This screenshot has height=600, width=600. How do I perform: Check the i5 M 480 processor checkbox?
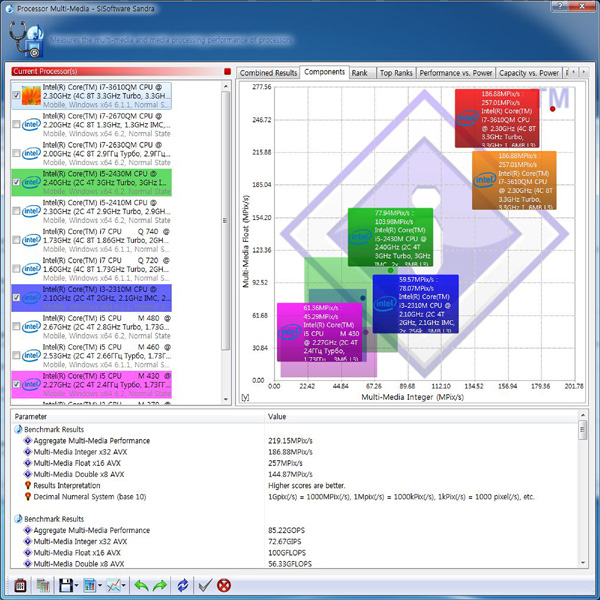[x=16, y=326]
